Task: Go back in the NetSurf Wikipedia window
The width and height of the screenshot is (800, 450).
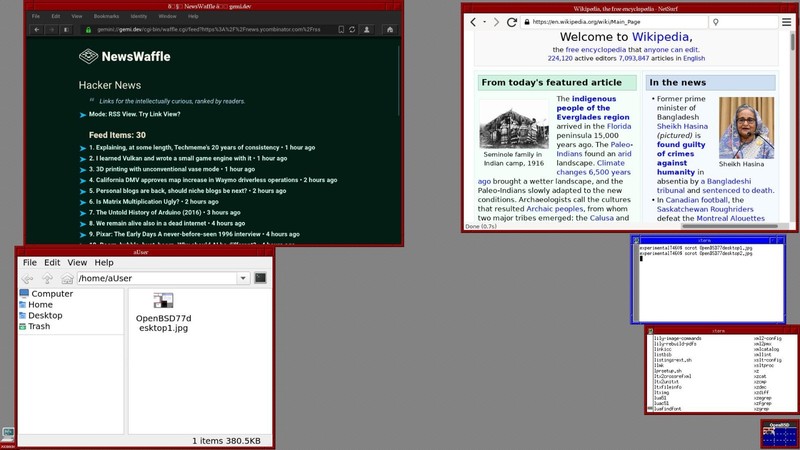Action: 473,22
